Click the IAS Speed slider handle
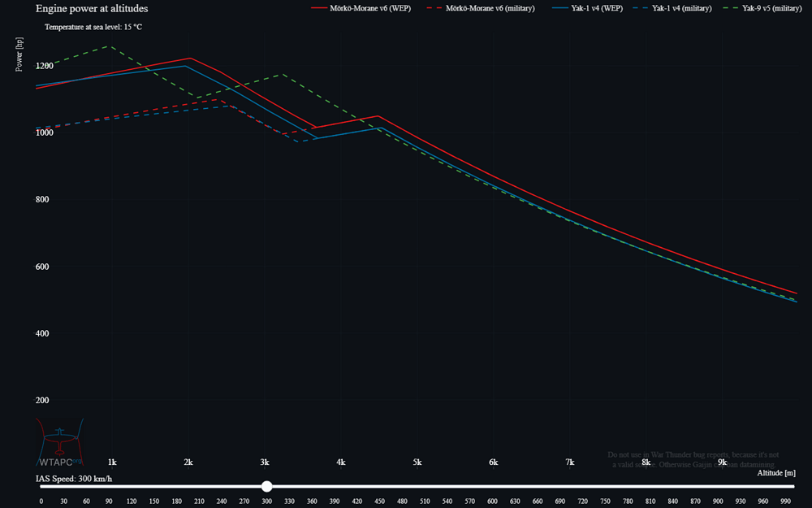The image size is (812, 508). [266, 486]
